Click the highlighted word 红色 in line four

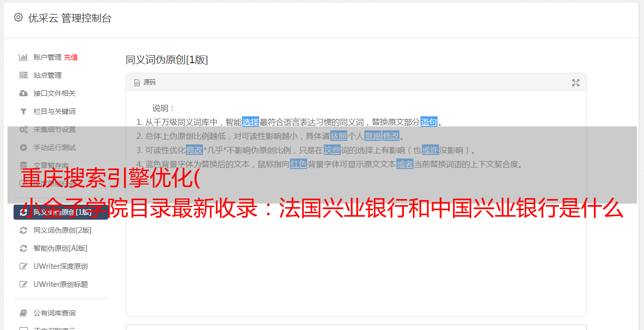click(299, 164)
